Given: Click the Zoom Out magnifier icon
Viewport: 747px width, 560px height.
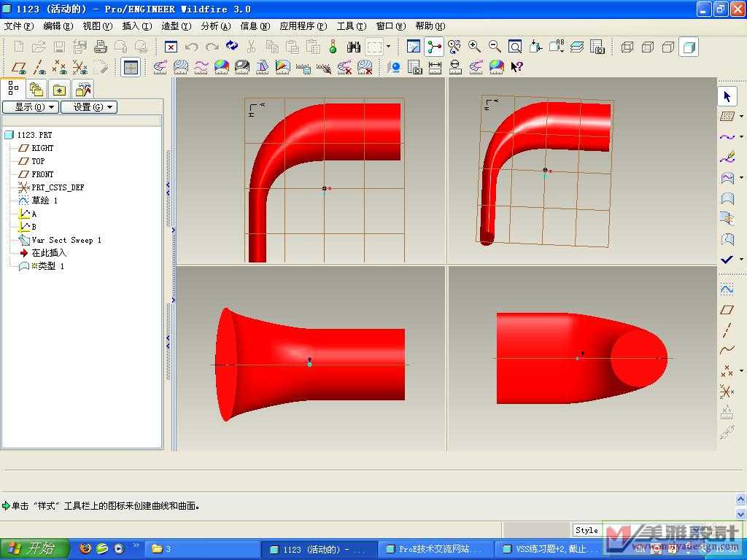Looking at the screenshot, I should [x=495, y=47].
